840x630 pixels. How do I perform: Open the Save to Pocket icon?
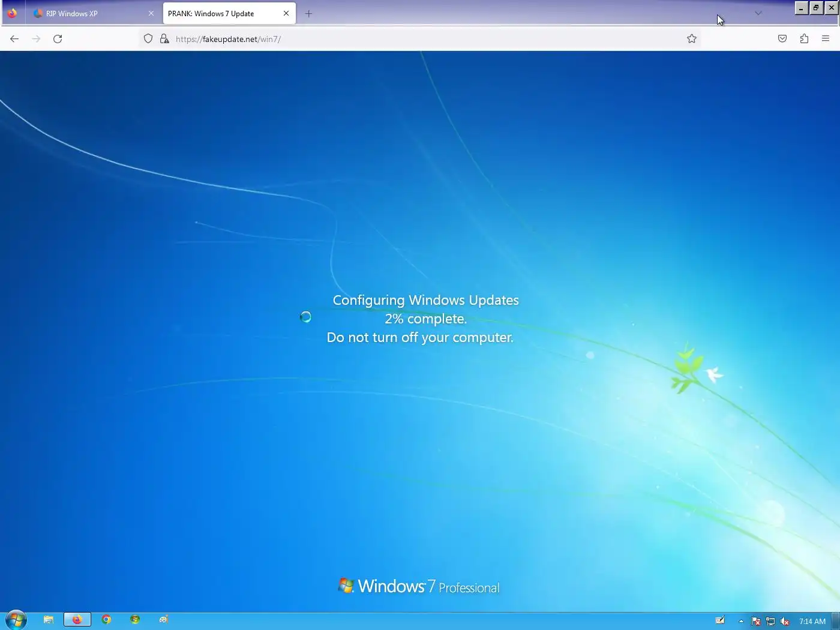click(782, 39)
